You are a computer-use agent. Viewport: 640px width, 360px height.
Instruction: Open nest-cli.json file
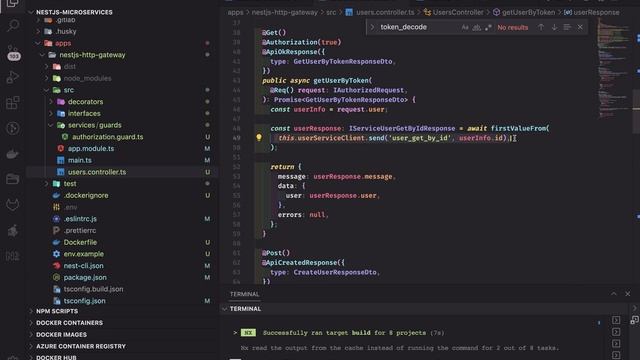pos(83,266)
